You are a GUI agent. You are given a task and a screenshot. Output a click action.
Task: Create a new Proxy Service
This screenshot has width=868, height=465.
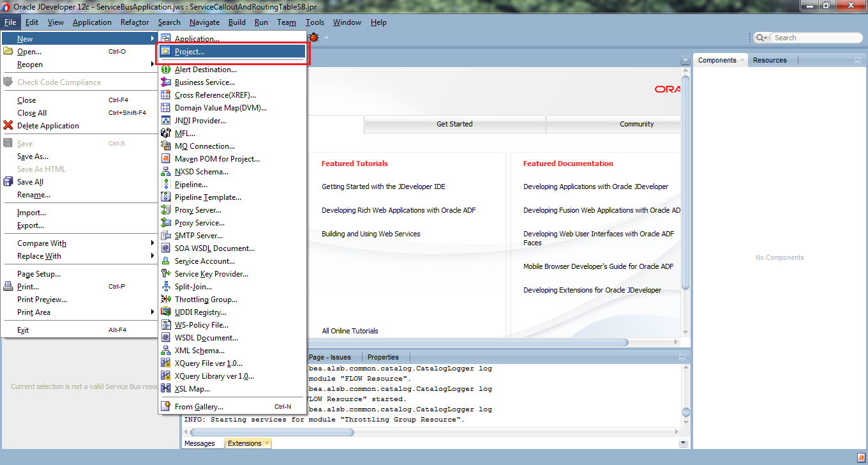[200, 222]
